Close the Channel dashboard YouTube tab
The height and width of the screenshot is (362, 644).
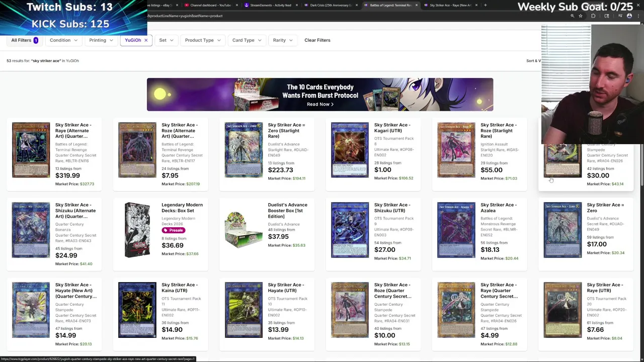[x=237, y=5]
